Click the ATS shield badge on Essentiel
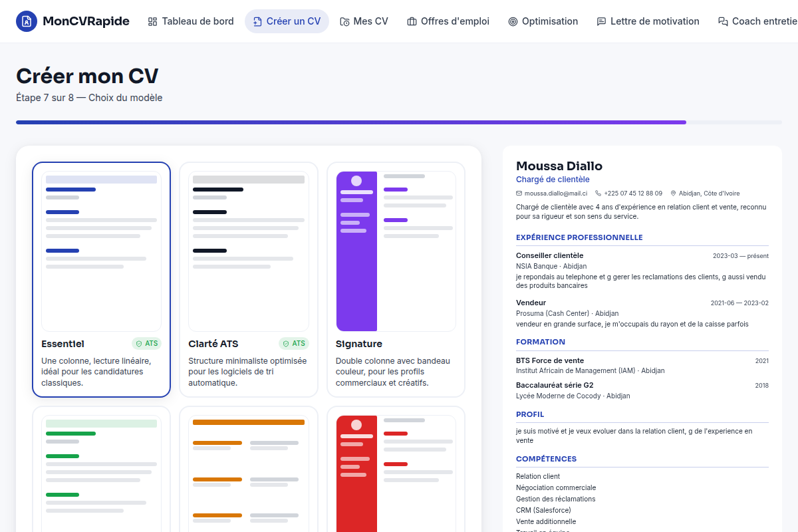The image size is (798, 532). click(146, 344)
